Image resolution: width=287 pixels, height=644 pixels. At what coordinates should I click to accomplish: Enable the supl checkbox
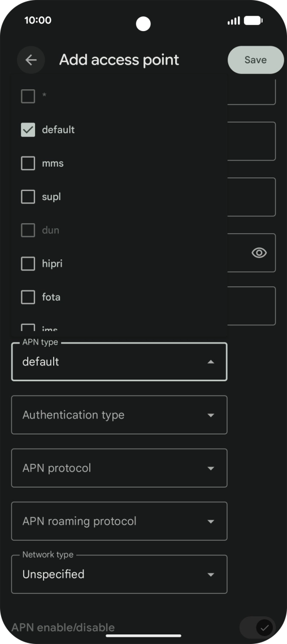coord(28,197)
